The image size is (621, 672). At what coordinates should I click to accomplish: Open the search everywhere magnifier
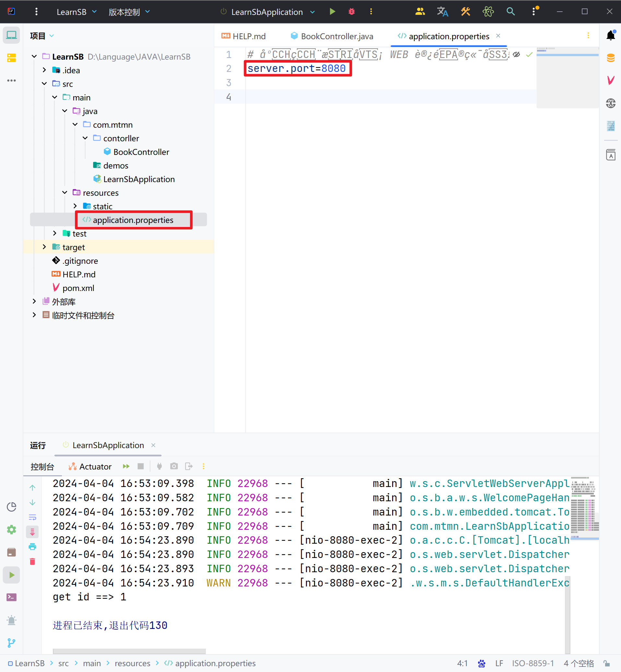(x=510, y=12)
